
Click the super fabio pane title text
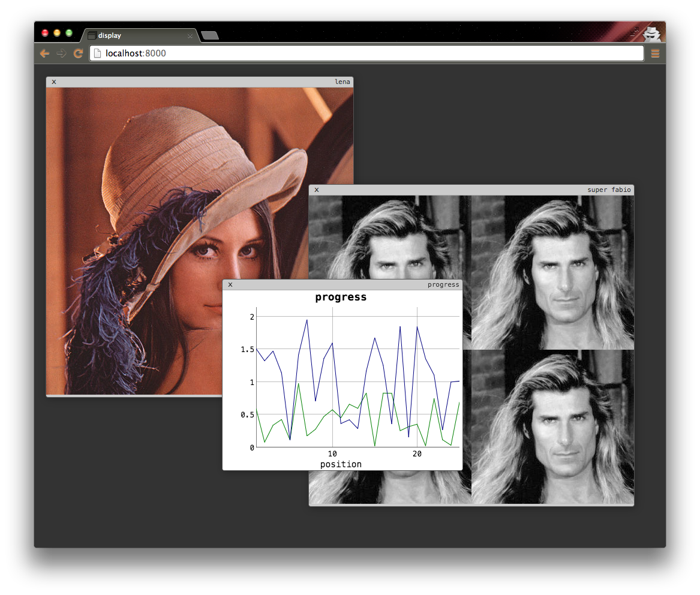coord(609,190)
